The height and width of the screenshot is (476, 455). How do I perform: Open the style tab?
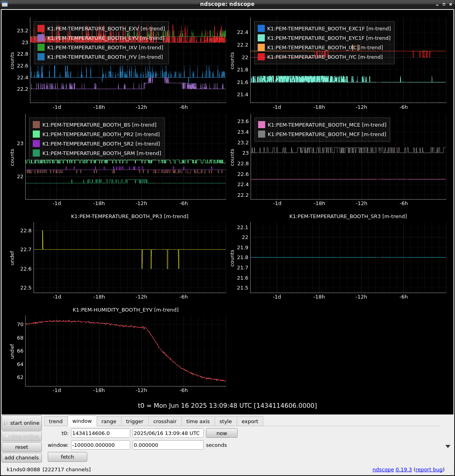(x=226, y=421)
